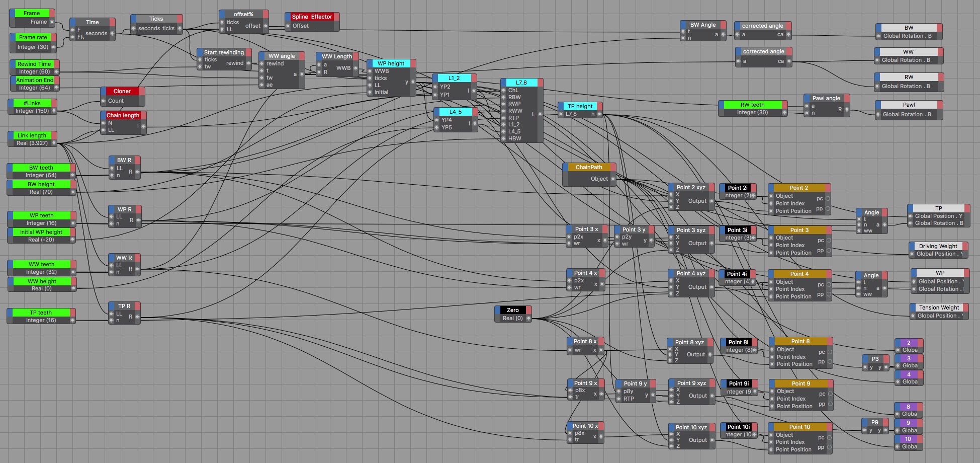Select the Pawl object node title

coord(909,105)
